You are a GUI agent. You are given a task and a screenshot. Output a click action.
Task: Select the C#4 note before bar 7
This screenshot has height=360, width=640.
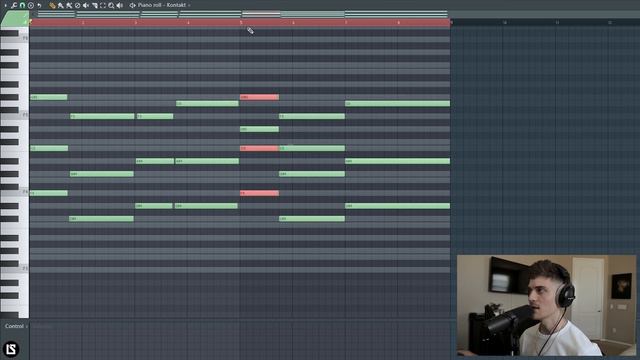click(312, 219)
